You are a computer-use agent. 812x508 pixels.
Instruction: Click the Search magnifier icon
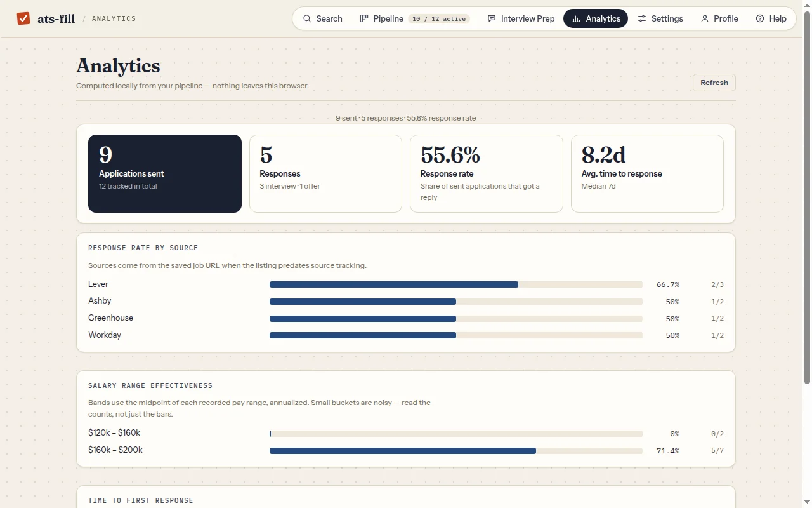(307, 18)
